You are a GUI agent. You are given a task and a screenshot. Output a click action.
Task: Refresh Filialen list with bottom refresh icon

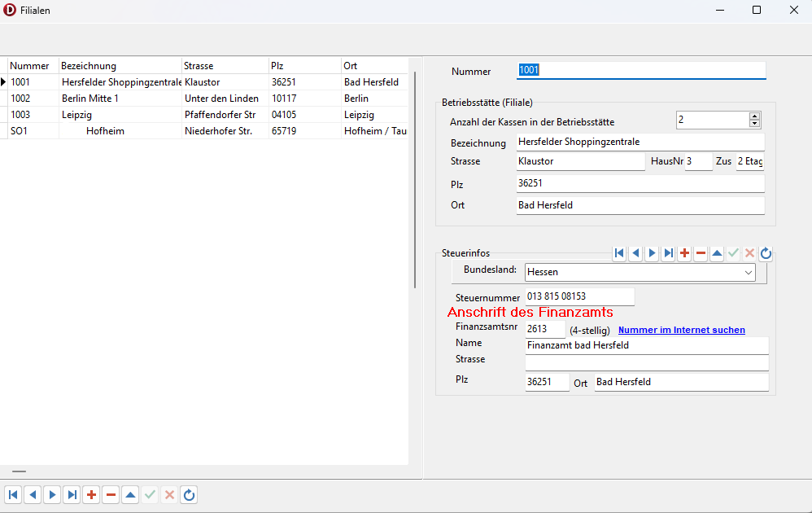[x=189, y=495]
